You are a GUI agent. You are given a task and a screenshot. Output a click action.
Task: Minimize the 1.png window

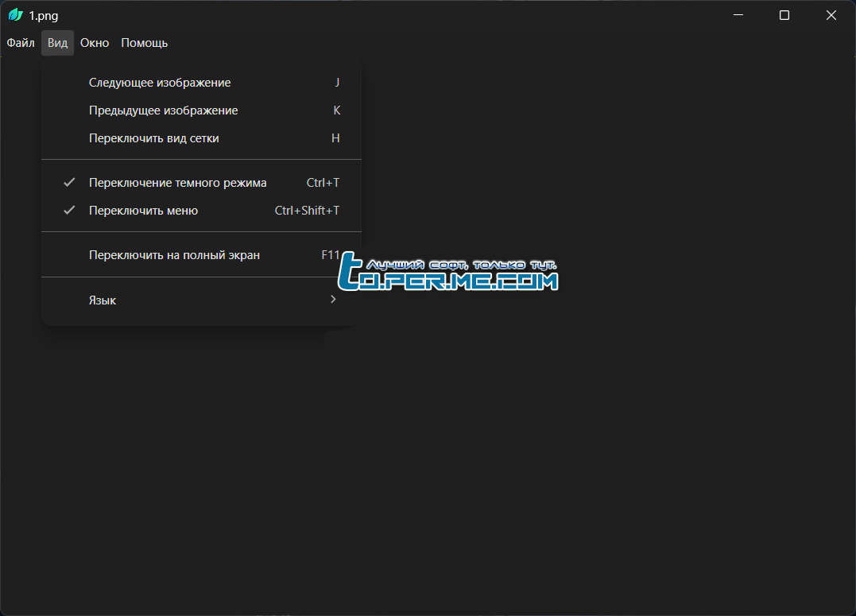pyautogui.click(x=738, y=15)
